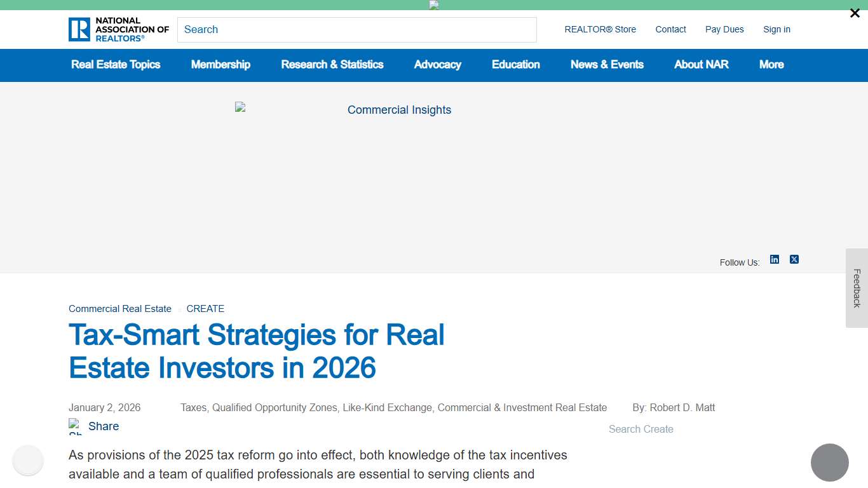
Task: Open the Qualified Opportunity Zones tag
Action: 276,407
